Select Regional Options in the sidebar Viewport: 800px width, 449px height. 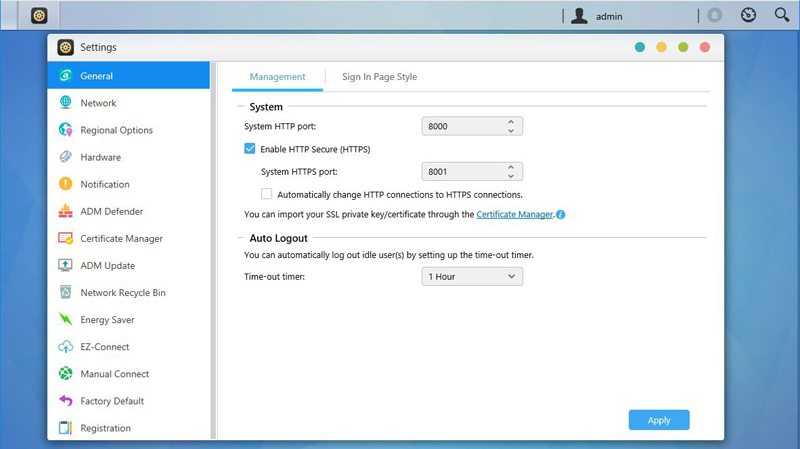click(129, 130)
